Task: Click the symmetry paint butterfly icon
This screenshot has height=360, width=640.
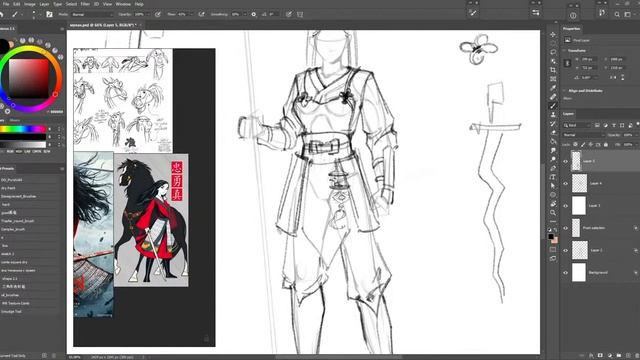Action: (x=300, y=14)
